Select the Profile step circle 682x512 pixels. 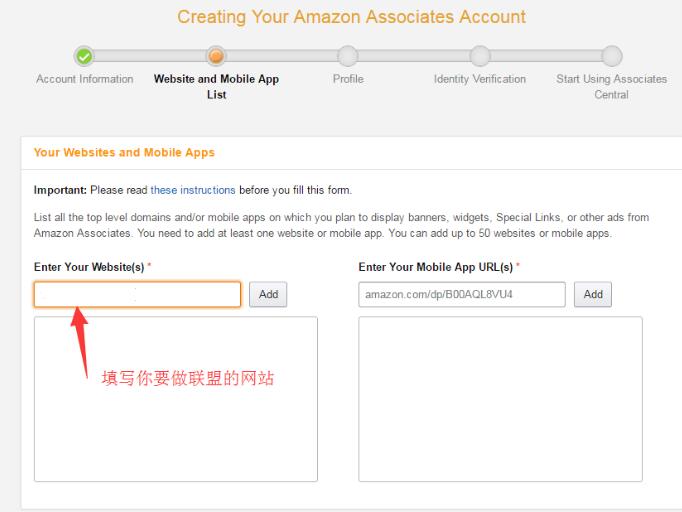point(347,56)
